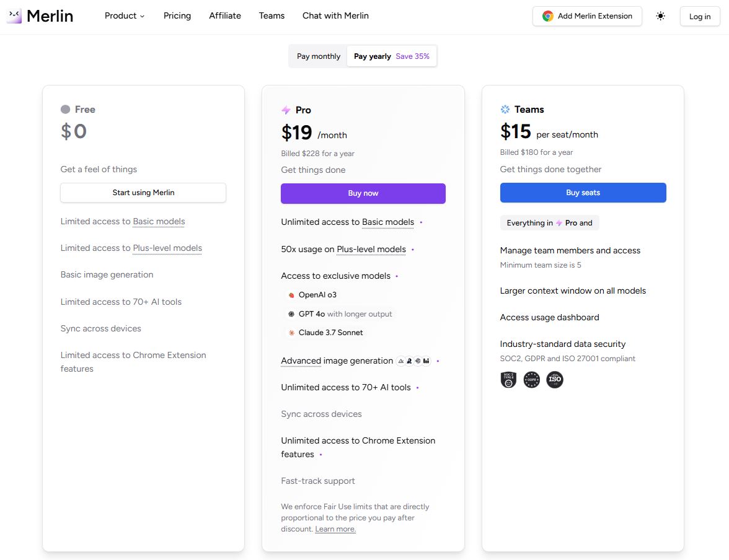This screenshot has height=560, width=729.
Task: Navigate to Chat with Merlin
Action: click(335, 16)
